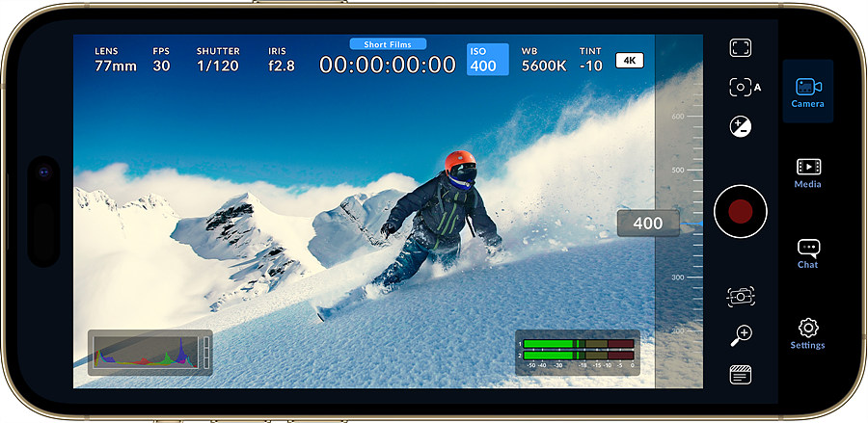Tap the timecode 00:00:00:00 display
The width and height of the screenshot is (868, 423).
[388, 66]
